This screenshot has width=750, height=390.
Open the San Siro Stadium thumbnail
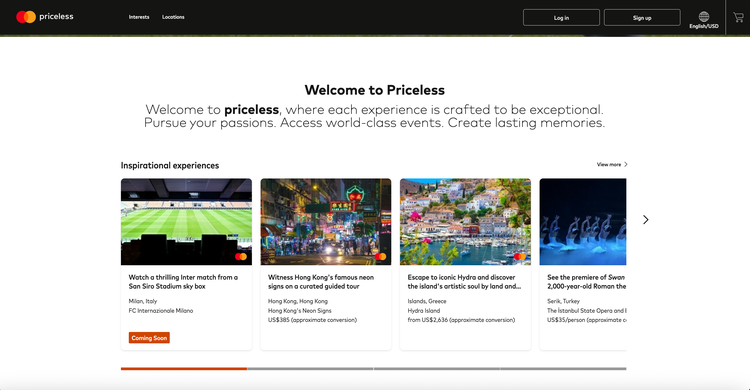pos(187,222)
